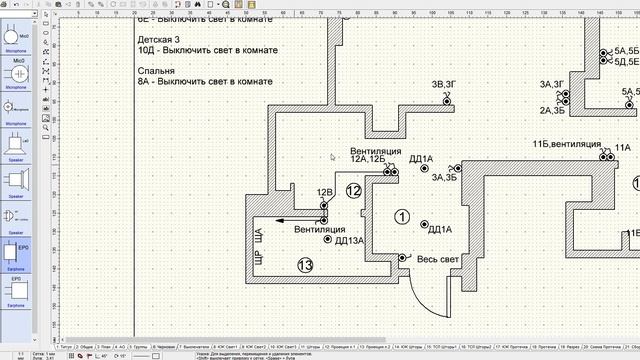Screen dimensions: 640x360
Task: Switch to the '19: Разрез' sheet tab
Action: (x=571, y=347)
